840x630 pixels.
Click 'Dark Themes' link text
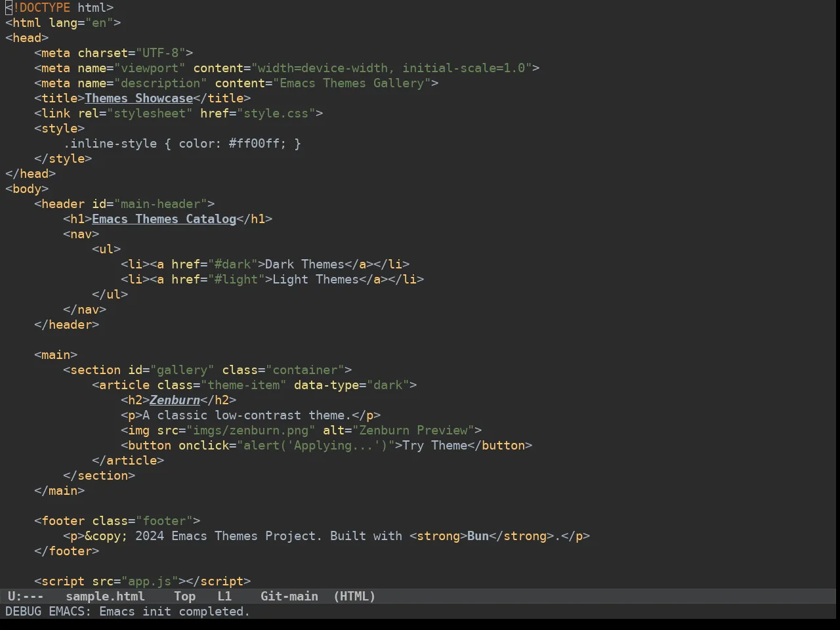point(304,264)
